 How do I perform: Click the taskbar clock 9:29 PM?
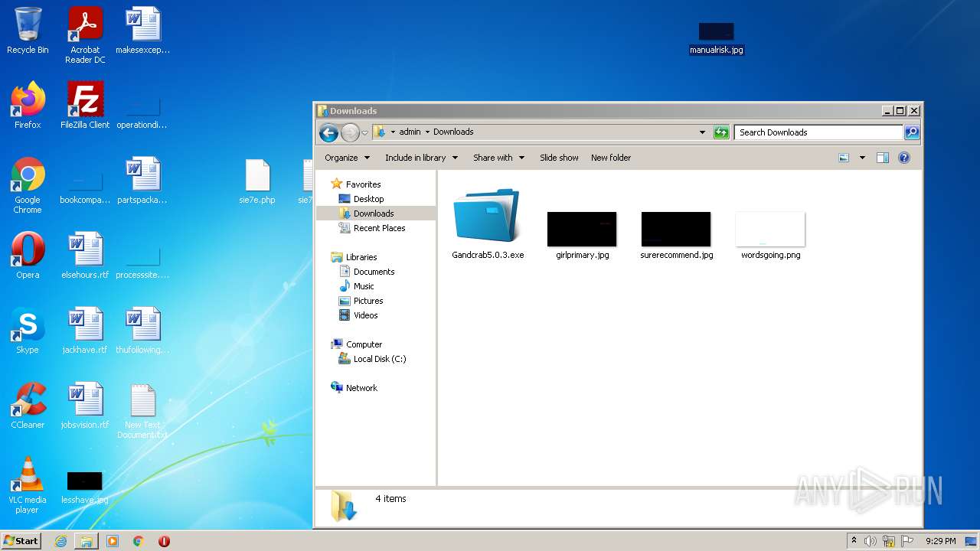940,541
